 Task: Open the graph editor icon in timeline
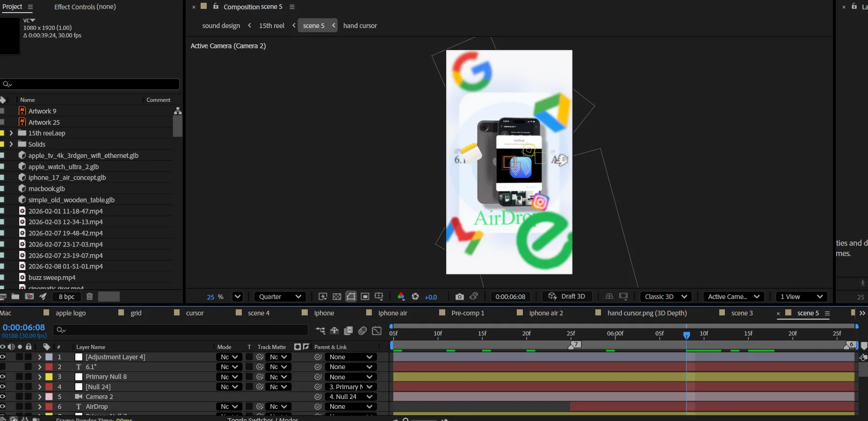point(376,331)
